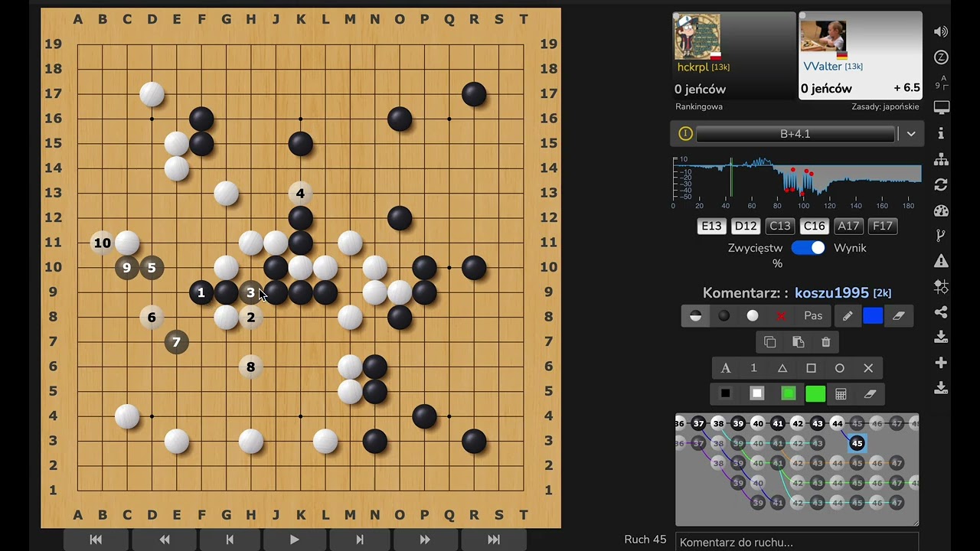Select the white stone placement tool
The image size is (980, 551).
click(x=753, y=316)
